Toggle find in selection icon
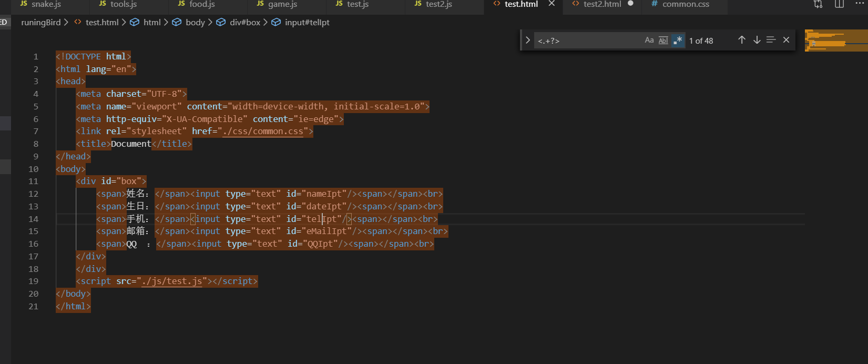 pos(771,40)
